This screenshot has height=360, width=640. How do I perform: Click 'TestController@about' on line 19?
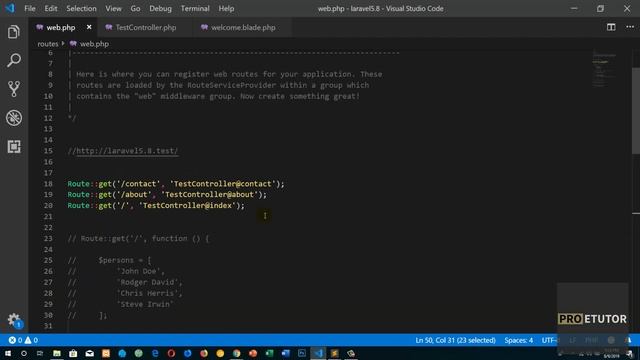click(x=209, y=195)
